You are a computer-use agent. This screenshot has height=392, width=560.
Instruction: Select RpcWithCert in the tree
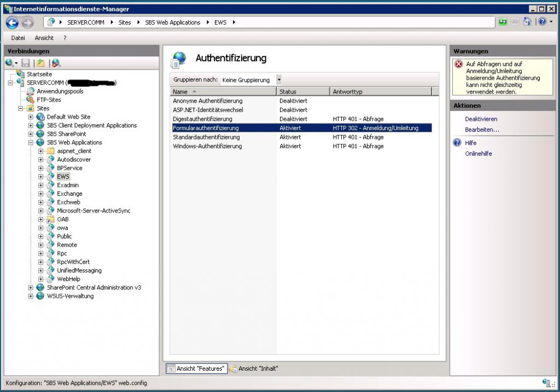pos(73,262)
